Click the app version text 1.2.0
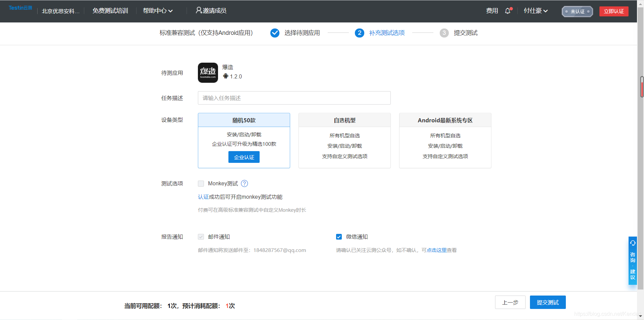The width and height of the screenshot is (644, 320). pyautogui.click(x=236, y=76)
